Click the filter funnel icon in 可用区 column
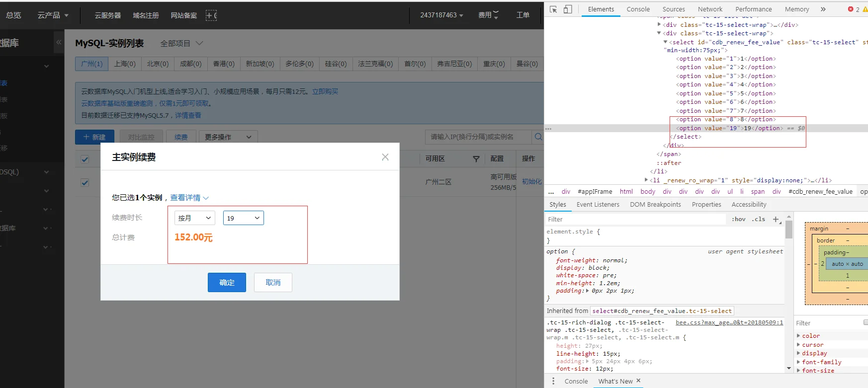Screen dimensions: 868x388 pos(476,159)
